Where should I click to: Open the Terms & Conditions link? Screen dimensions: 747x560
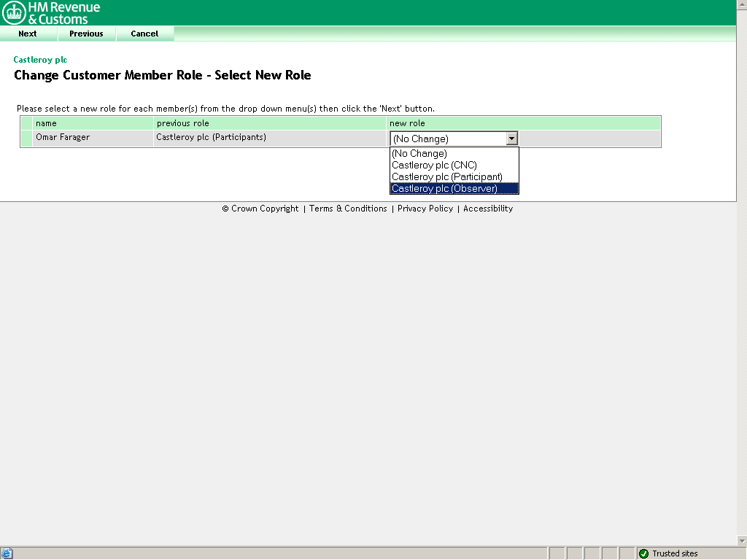point(348,209)
